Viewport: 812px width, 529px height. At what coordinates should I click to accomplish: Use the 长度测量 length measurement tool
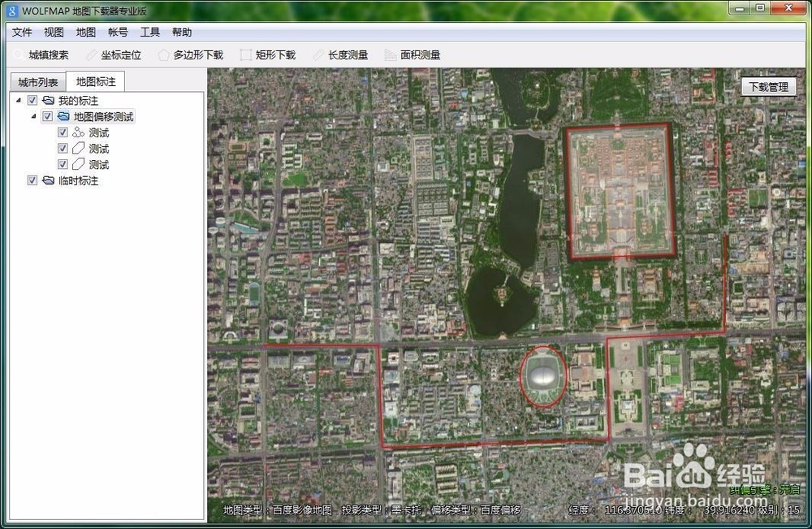pyautogui.click(x=348, y=54)
